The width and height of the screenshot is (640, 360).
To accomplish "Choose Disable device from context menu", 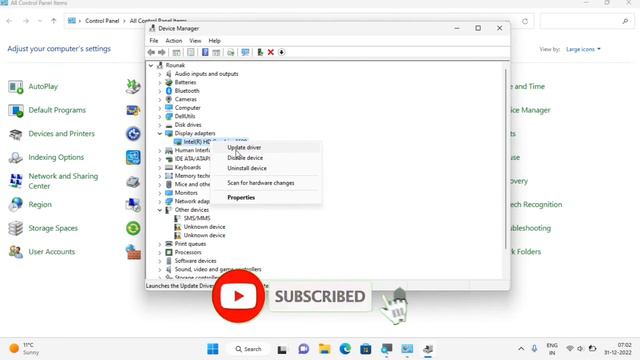I will (x=266, y=158).
